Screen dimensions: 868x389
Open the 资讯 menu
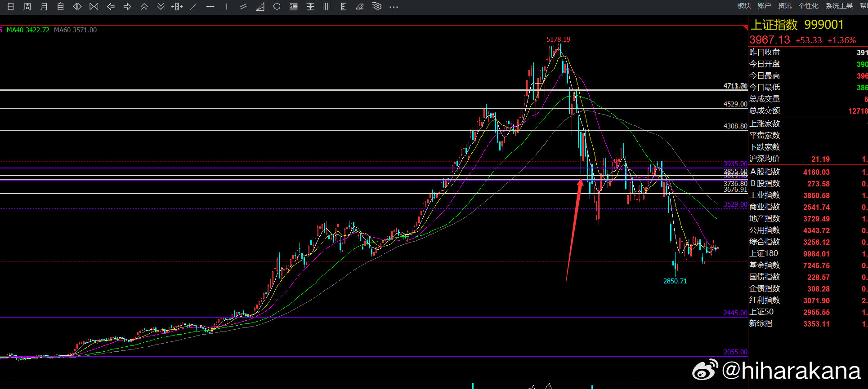tap(785, 6)
